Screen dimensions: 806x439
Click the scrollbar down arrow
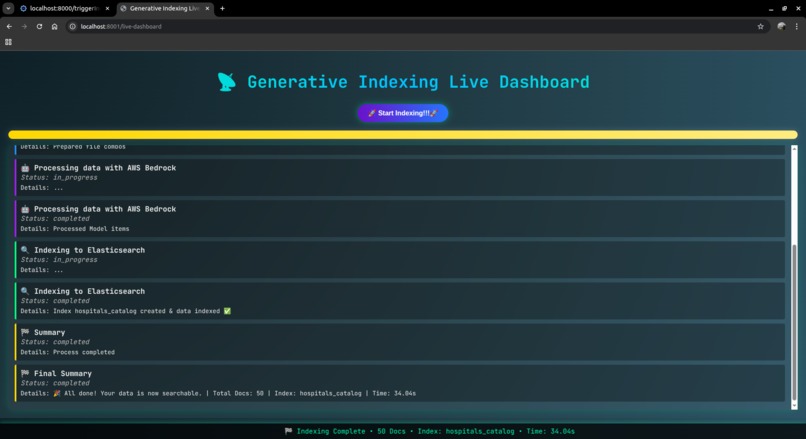tap(794, 406)
